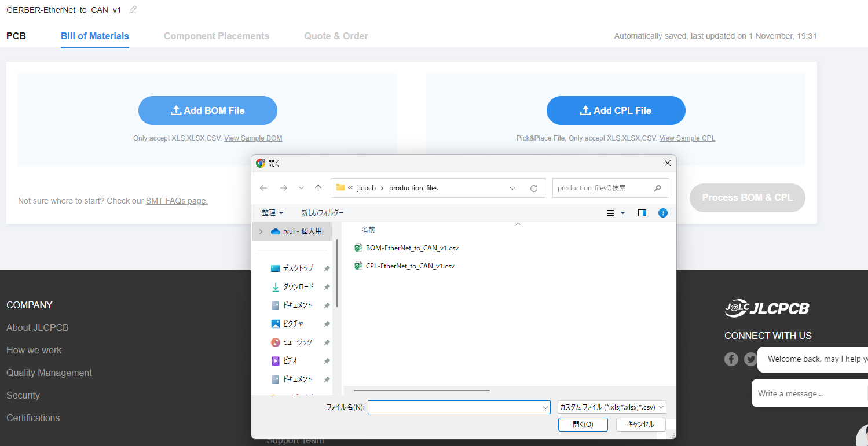The image size is (868, 446).
Task: Click the CSV icon of BOM-EtherNet_to_CAN_v1.csv
Action: 358,248
